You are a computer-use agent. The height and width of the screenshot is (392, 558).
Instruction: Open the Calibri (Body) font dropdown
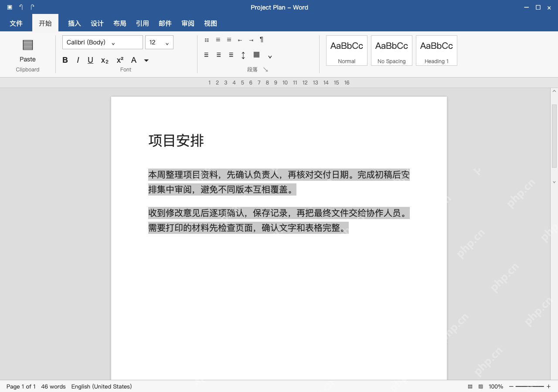point(102,42)
